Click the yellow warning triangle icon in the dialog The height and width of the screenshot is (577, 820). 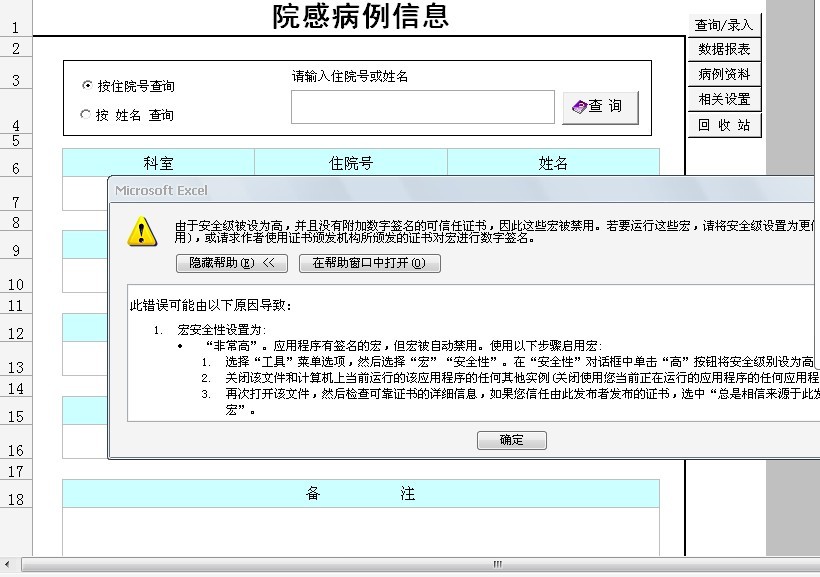tap(143, 231)
